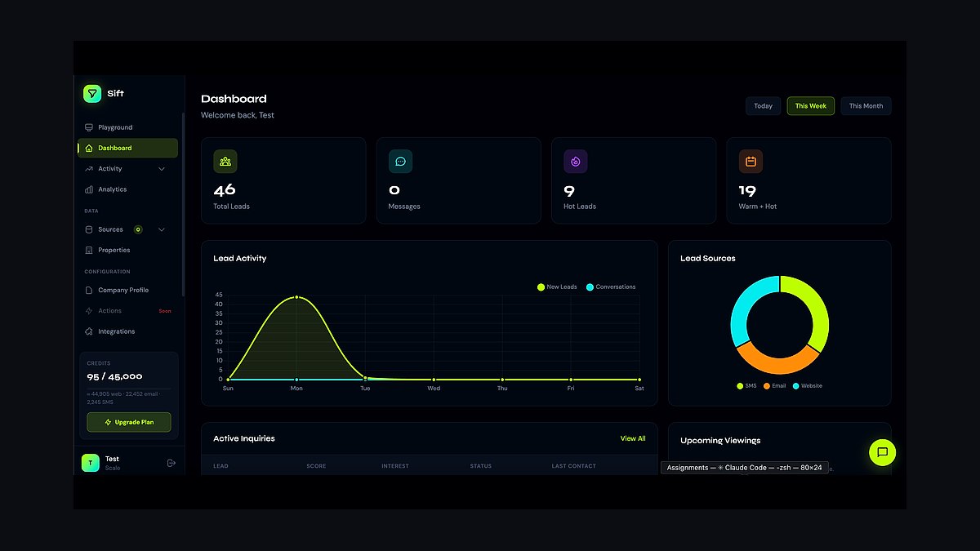Click the Upgrade Plan button
This screenshot has width=980, height=551.
pyautogui.click(x=129, y=422)
